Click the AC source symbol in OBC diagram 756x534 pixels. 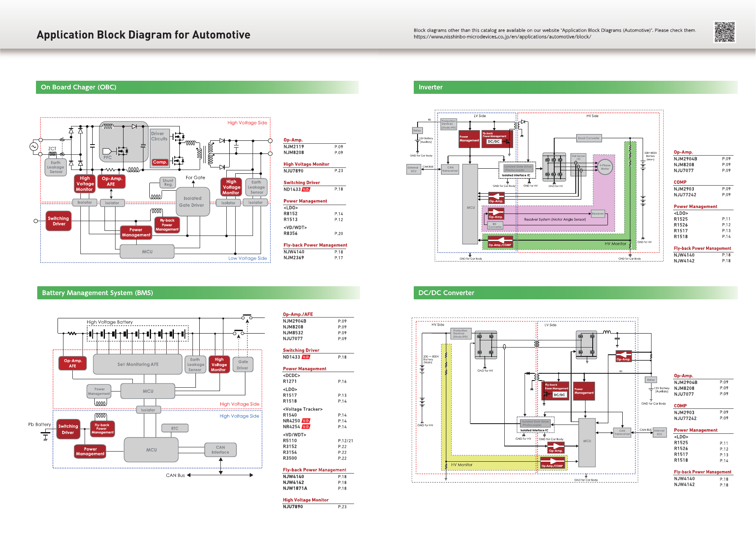pyautogui.click(x=34, y=147)
